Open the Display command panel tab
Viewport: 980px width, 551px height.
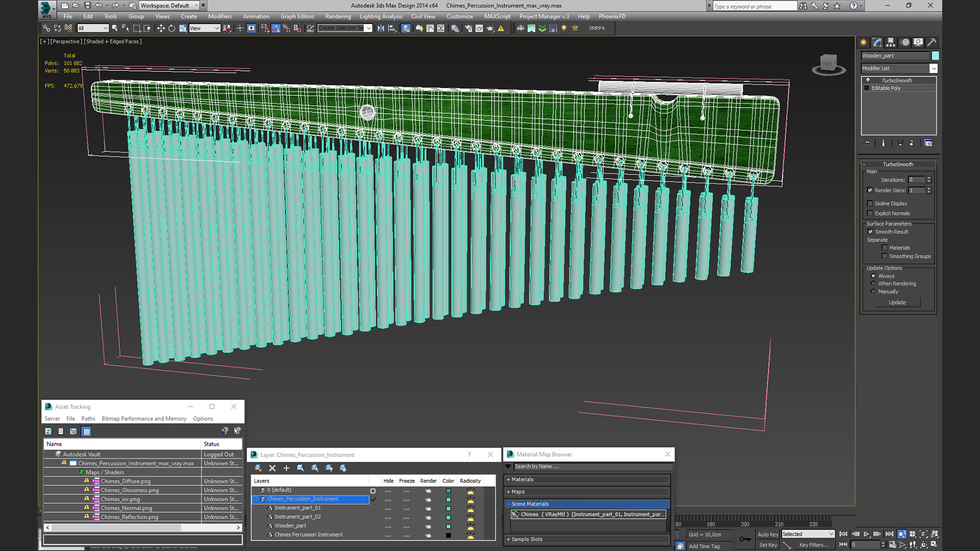click(918, 42)
